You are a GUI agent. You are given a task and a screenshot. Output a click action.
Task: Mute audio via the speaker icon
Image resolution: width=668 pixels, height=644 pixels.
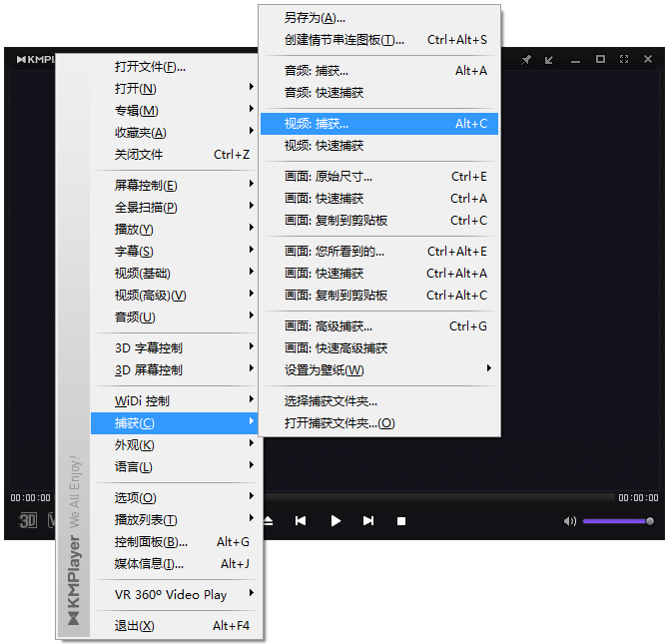point(569,521)
